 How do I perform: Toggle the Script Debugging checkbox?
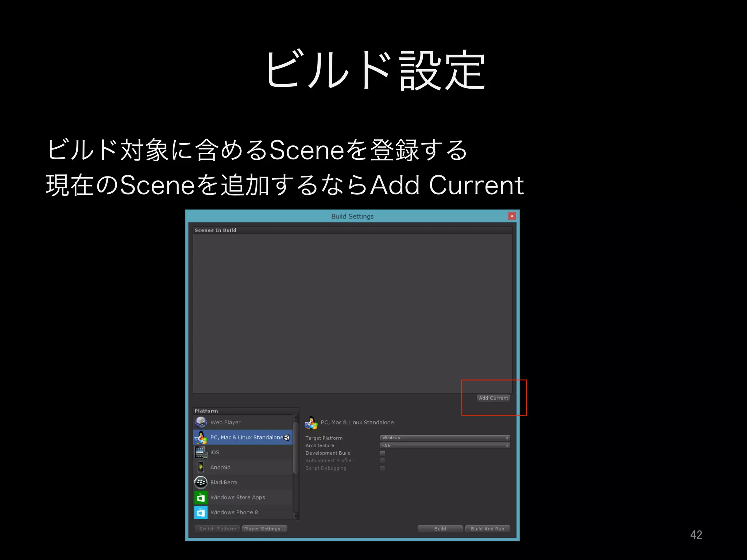click(383, 468)
